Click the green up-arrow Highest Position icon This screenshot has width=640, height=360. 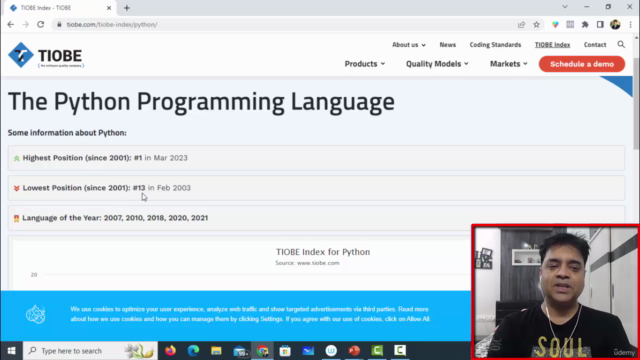coord(16,158)
